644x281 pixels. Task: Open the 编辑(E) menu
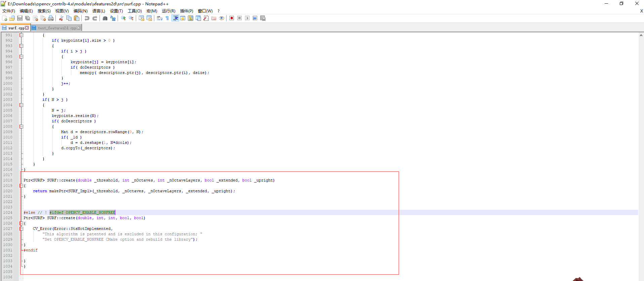27,11
